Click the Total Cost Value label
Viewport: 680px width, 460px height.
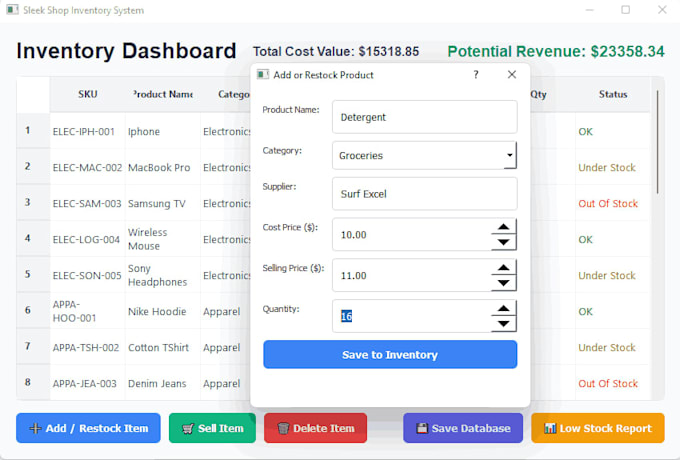point(336,51)
